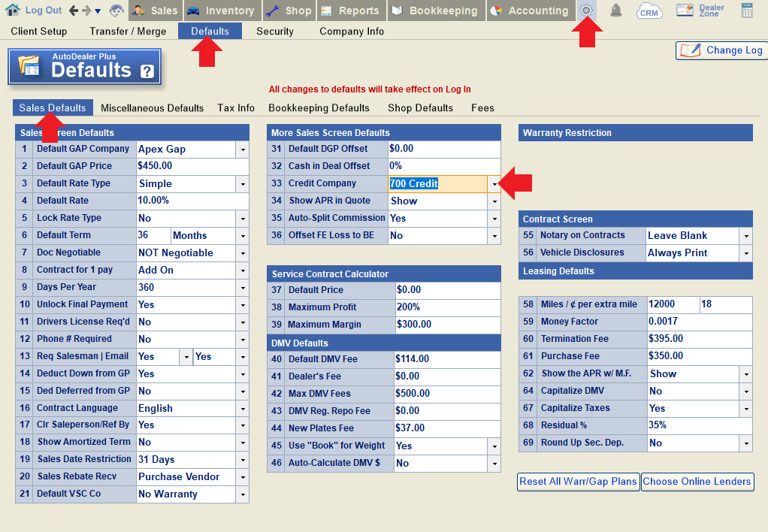
Task: Click the extra mile cents field showing 18
Action: pyautogui.click(x=726, y=304)
